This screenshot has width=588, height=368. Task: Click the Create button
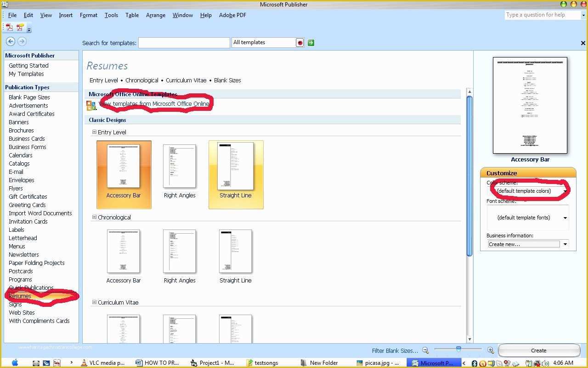click(x=539, y=351)
